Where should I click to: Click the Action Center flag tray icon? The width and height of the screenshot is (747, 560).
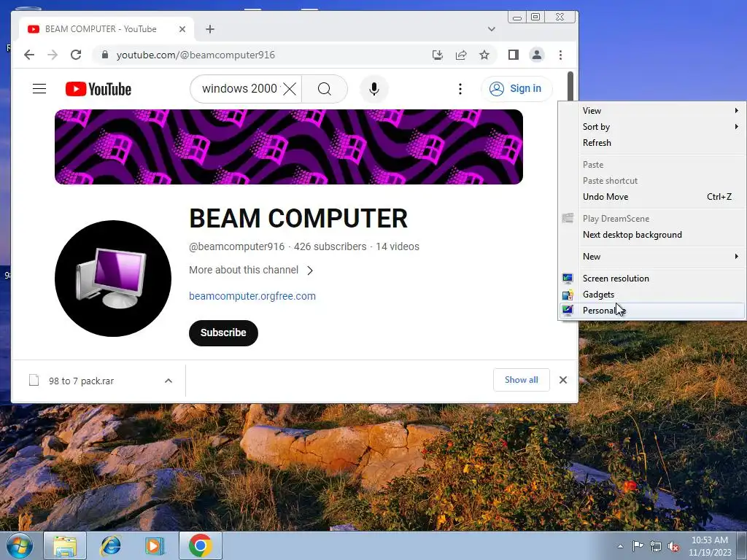[638, 546]
